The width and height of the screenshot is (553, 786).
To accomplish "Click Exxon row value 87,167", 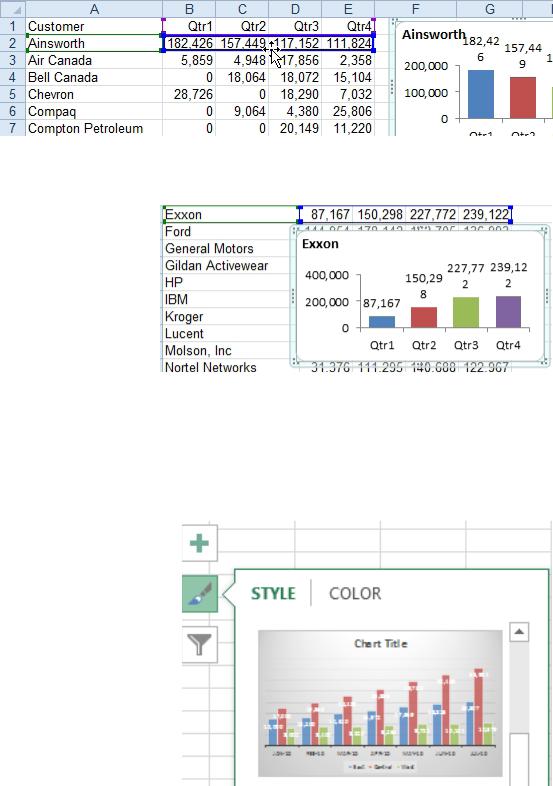I will 326,214.
